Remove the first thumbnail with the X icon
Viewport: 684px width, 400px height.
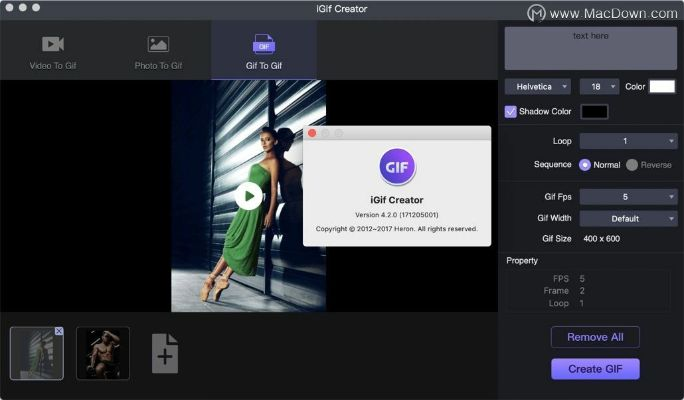(59, 331)
